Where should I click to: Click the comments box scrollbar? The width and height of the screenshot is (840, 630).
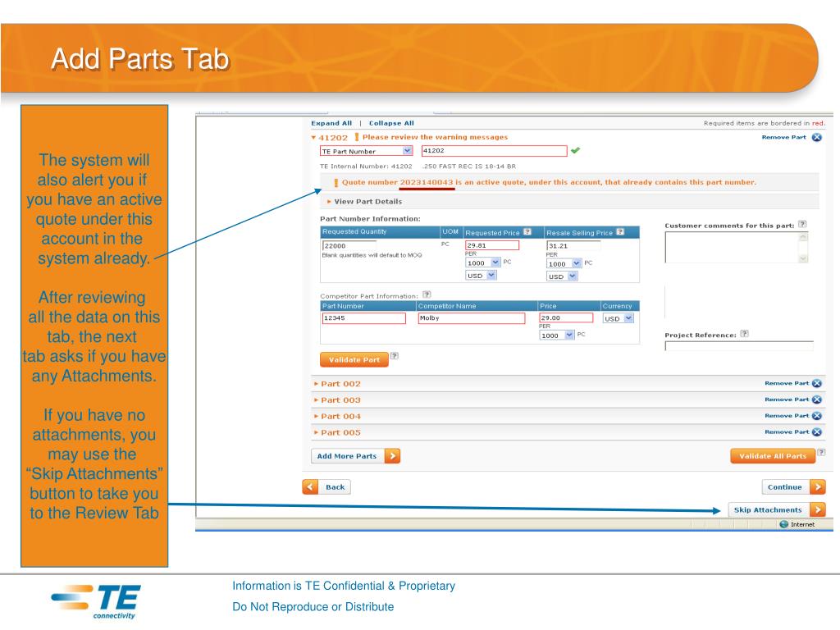[x=802, y=248]
